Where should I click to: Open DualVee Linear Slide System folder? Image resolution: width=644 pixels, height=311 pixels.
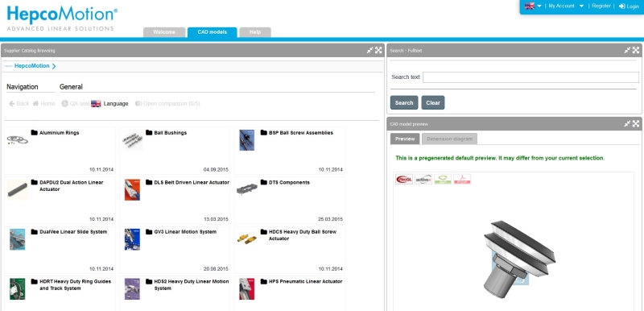73,232
